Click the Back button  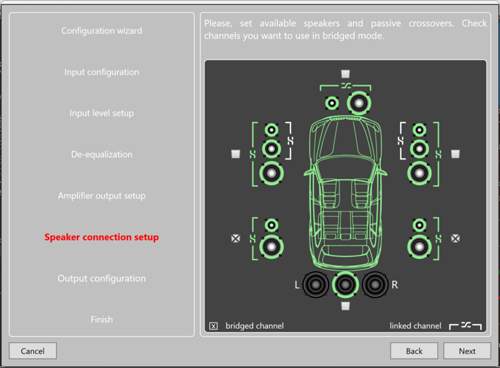[414, 351]
